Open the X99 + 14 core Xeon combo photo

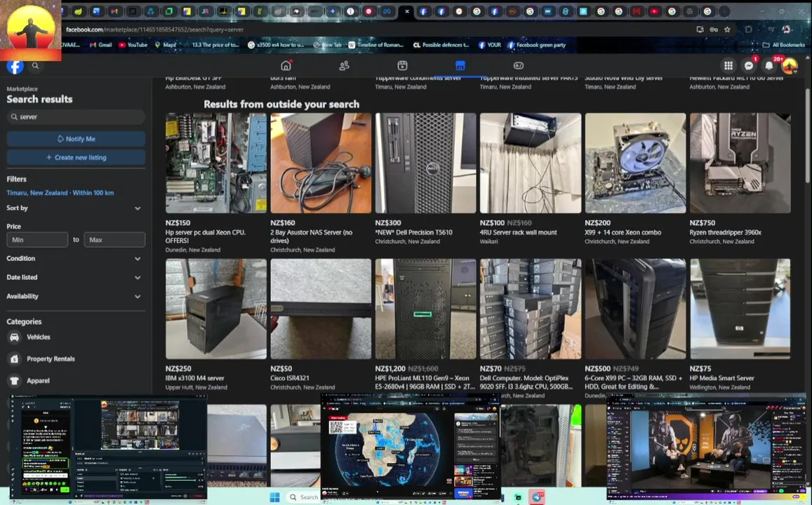(635, 163)
